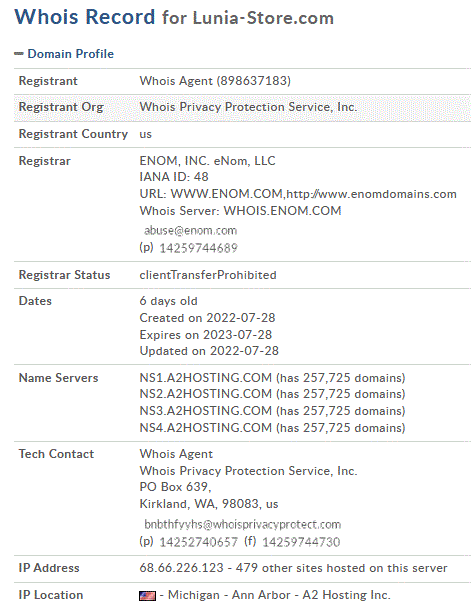Select the abuse@enom.com email address
Screen dimensions: 471x606
190,231
